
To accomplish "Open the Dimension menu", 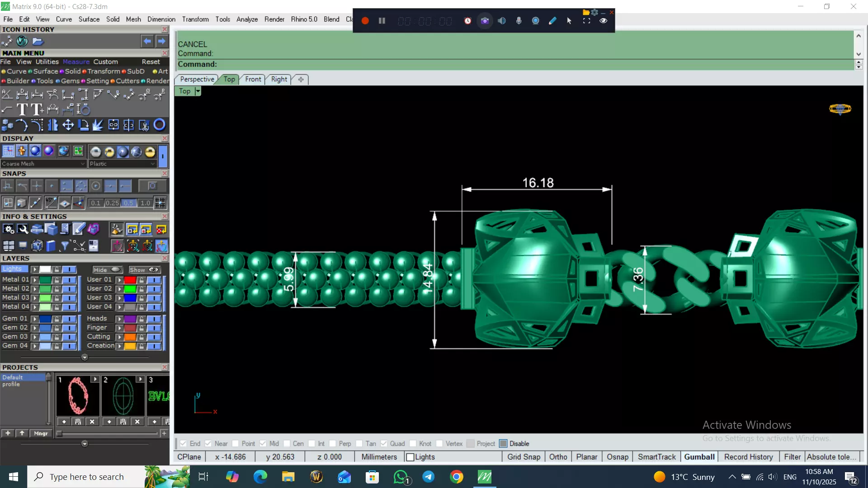I will coord(161,19).
